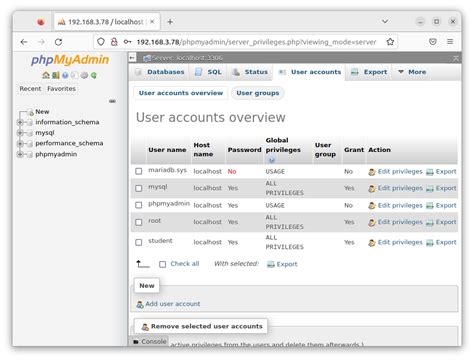Select the mariadb.sys user checkbox
The height and width of the screenshot is (360, 474).
pos(139,171)
